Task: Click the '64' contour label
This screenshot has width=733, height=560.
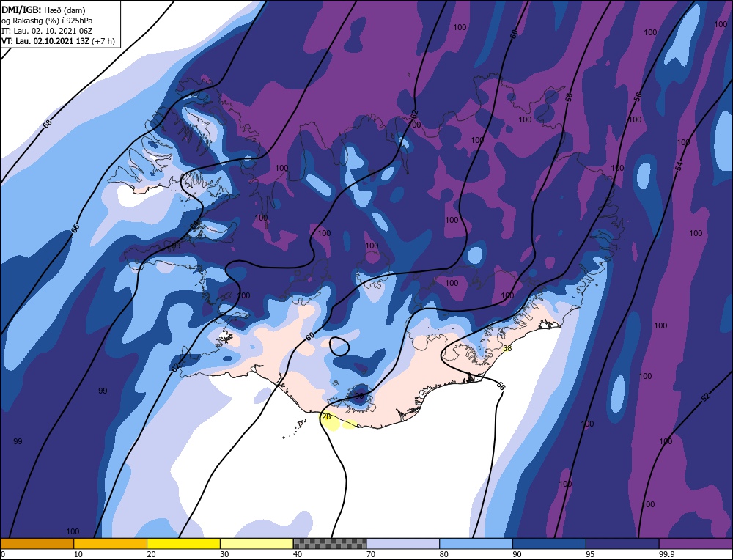Action: pyautogui.click(x=195, y=225)
